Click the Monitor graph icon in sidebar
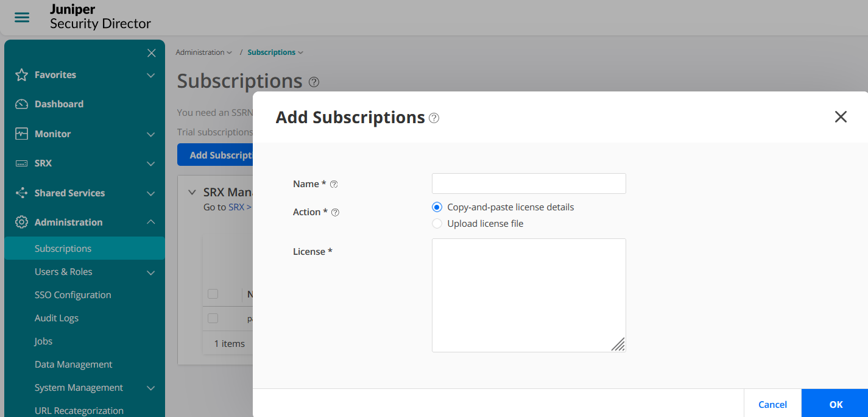The width and height of the screenshot is (868, 417). coord(21,134)
